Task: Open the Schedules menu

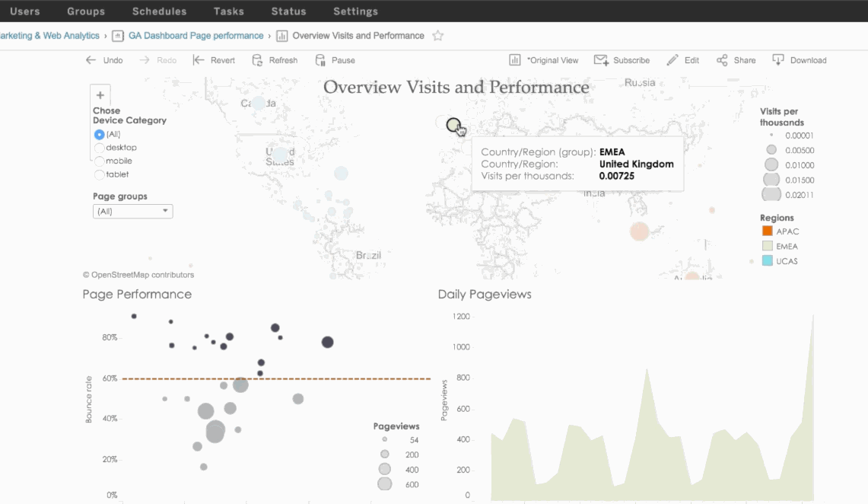Action: point(160,11)
